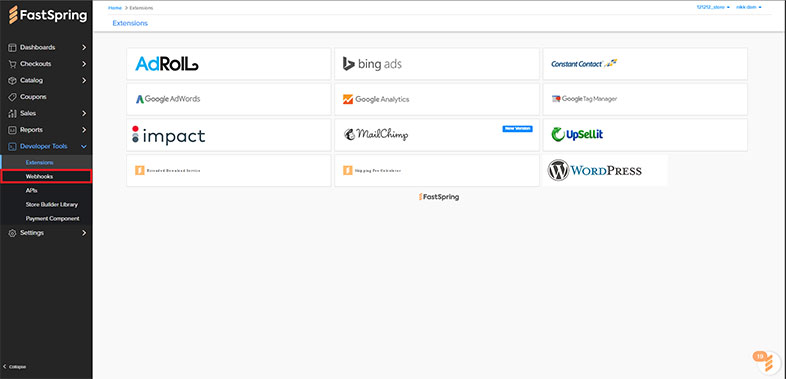This screenshot has width=786, height=379.
Task: Expand the Dashboards menu chevron
Action: (84, 48)
